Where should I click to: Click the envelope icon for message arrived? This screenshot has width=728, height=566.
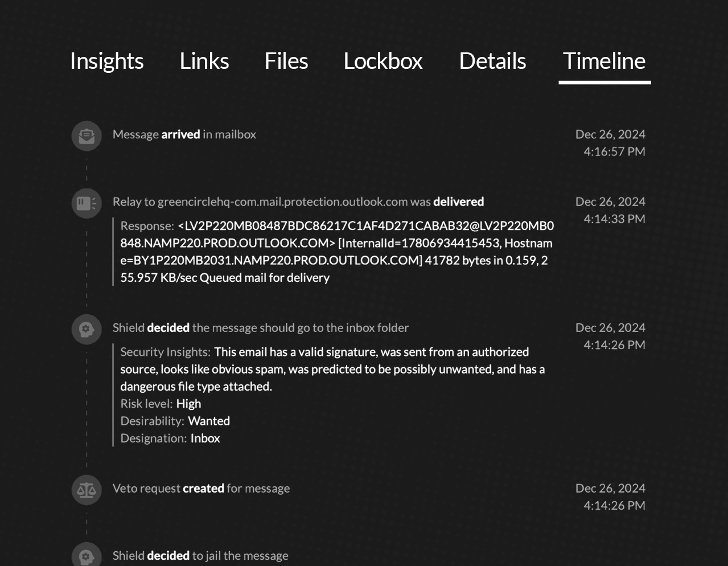(87, 136)
